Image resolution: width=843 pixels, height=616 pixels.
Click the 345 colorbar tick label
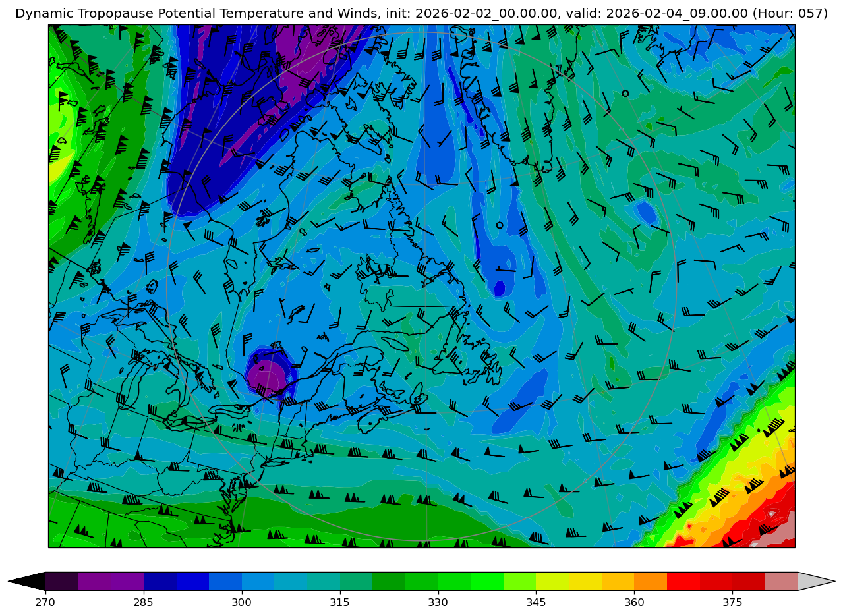click(x=536, y=602)
